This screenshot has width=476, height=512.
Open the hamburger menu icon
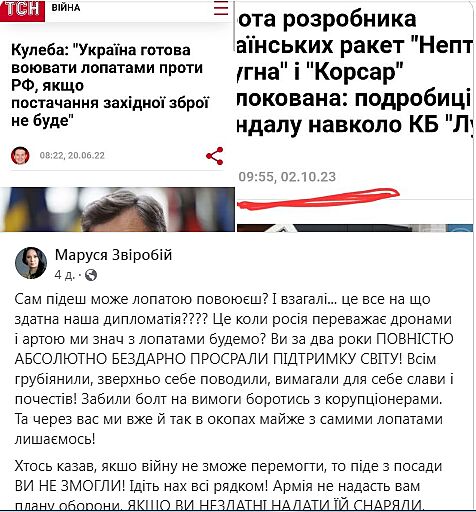[x=221, y=8]
